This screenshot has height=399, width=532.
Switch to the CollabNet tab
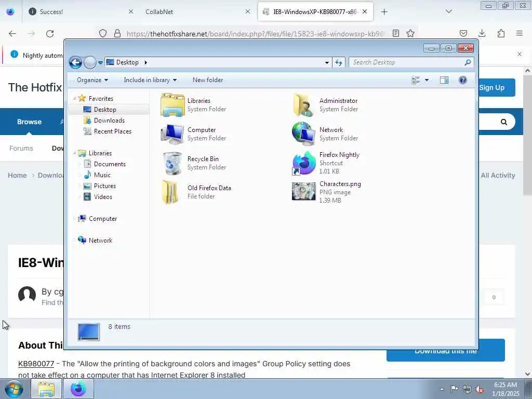point(198,12)
